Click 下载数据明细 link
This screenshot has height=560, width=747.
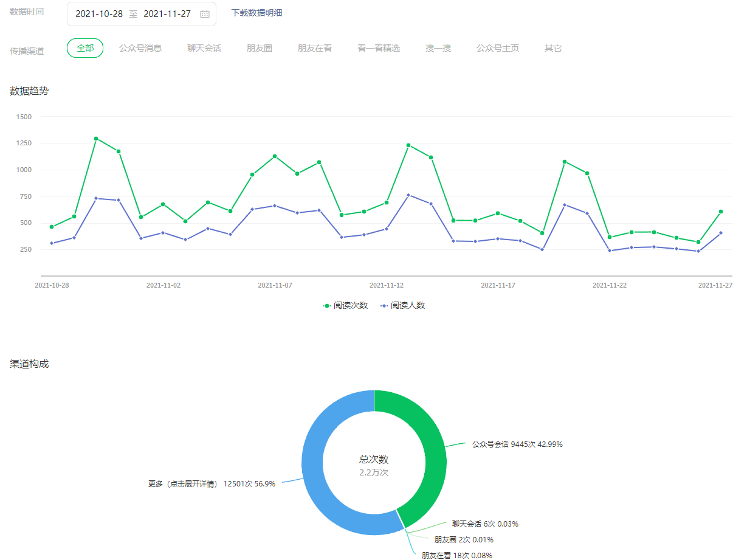click(x=256, y=13)
